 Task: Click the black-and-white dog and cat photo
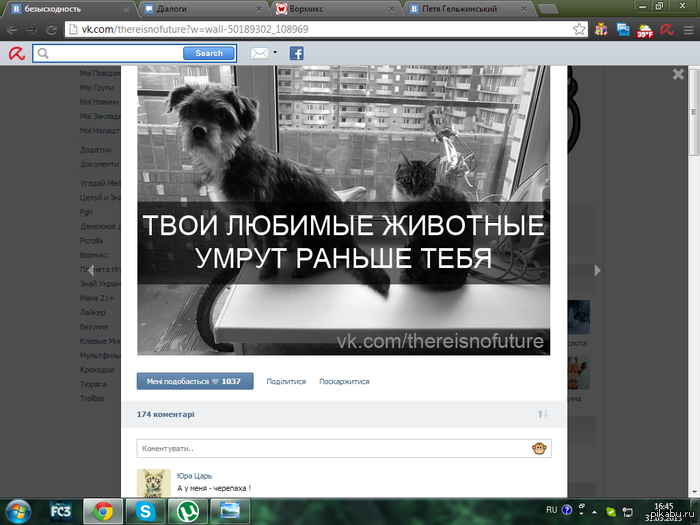point(344,210)
